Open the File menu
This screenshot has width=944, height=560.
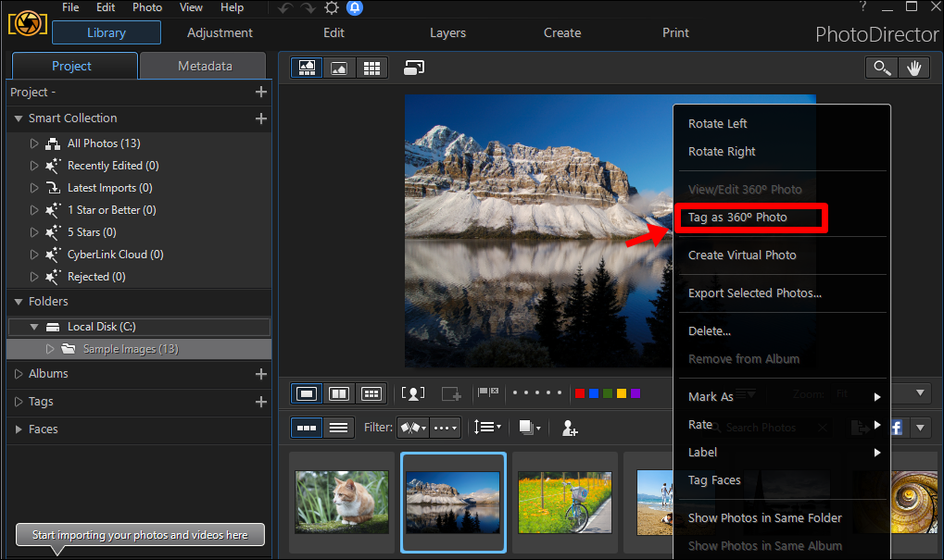tap(70, 7)
